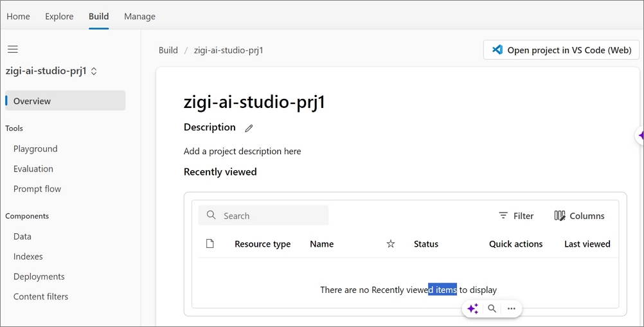The height and width of the screenshot is (327, 644).
Task: Focus the Search input field
Action: click(x=264, y=215)
